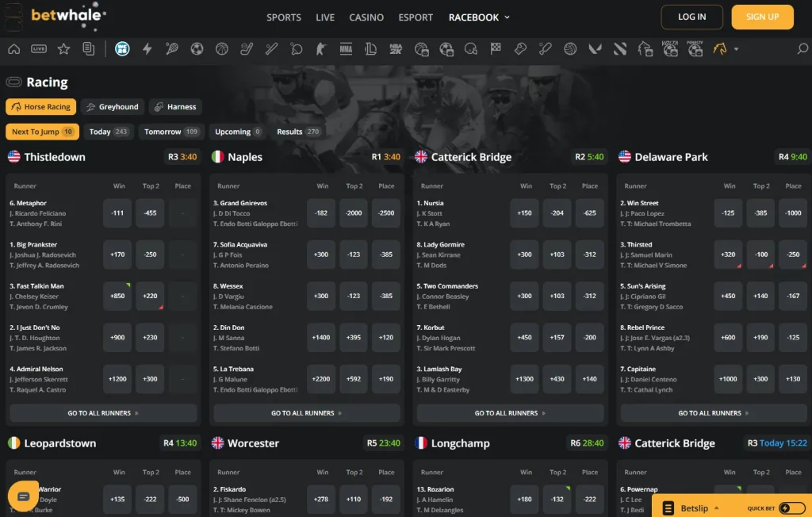Select the Tomorrow 109 filter

point(171,132)
